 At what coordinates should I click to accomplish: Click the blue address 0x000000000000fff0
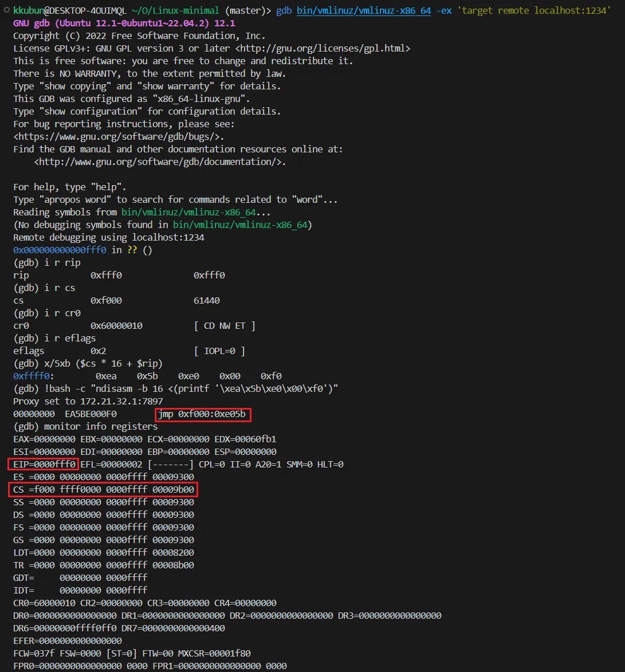coord(60,250)
